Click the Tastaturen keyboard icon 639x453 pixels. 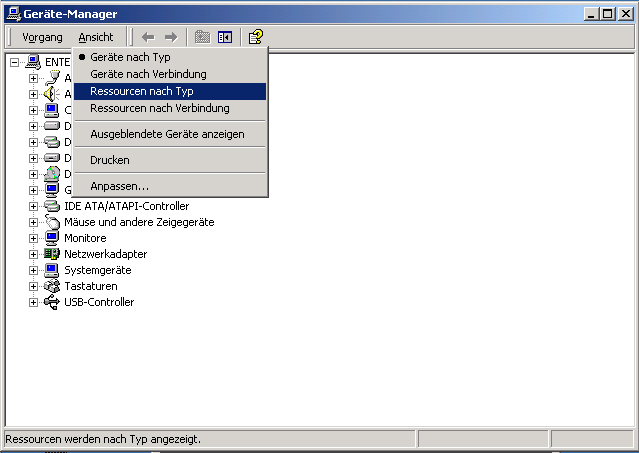tap(52, 286)
